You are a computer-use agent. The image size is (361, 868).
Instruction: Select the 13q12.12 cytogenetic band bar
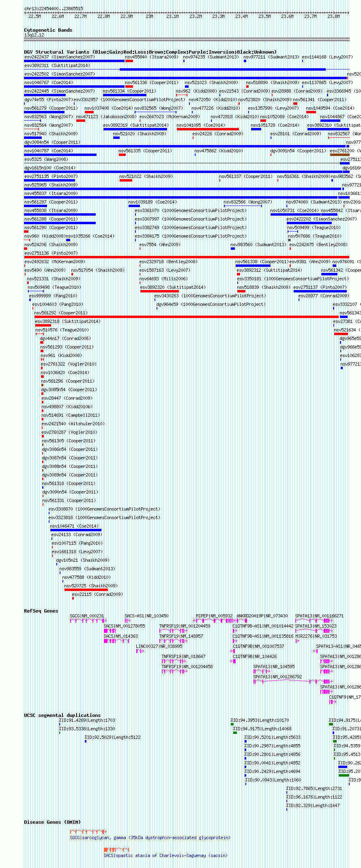pos(187,39)
